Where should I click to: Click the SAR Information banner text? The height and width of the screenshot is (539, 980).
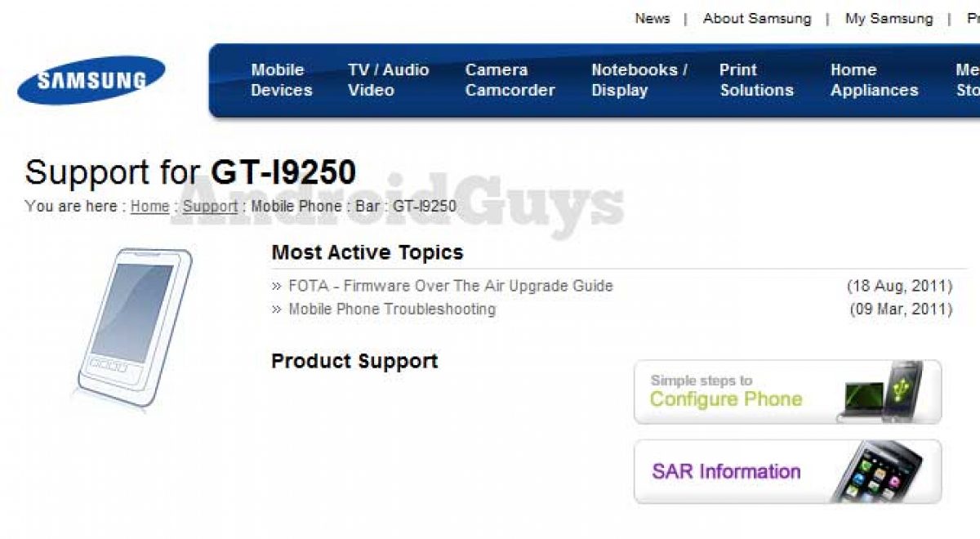click(726, 471)
